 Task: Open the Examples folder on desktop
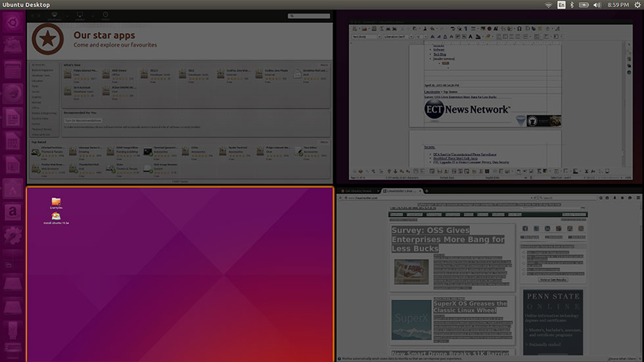tap(57, 203)
